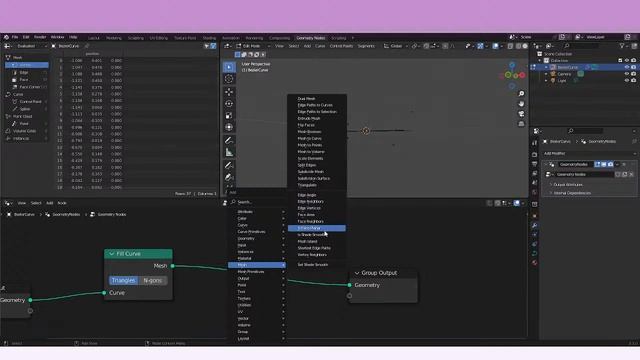The height and width of the screenshot is (360, 640).
Task: Open the Add Modifier dropdown
Action: pyautogui.click(x=590, y=153)
